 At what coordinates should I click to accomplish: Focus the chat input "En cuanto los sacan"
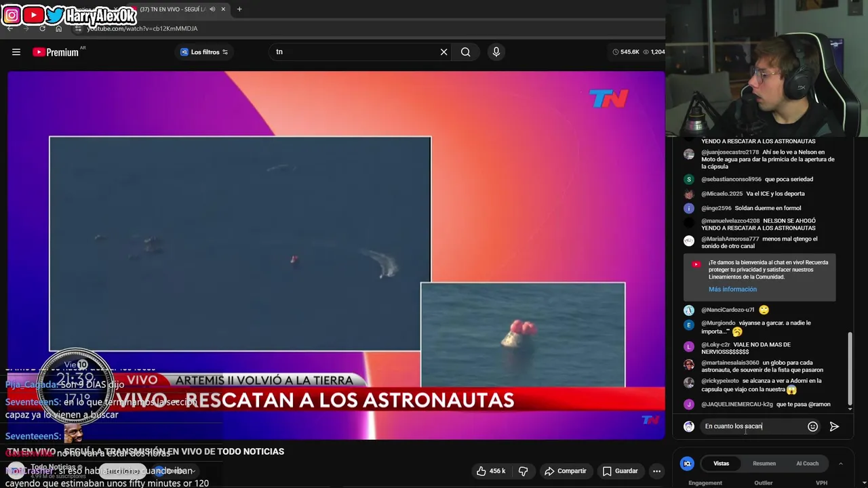coord(753,426)
